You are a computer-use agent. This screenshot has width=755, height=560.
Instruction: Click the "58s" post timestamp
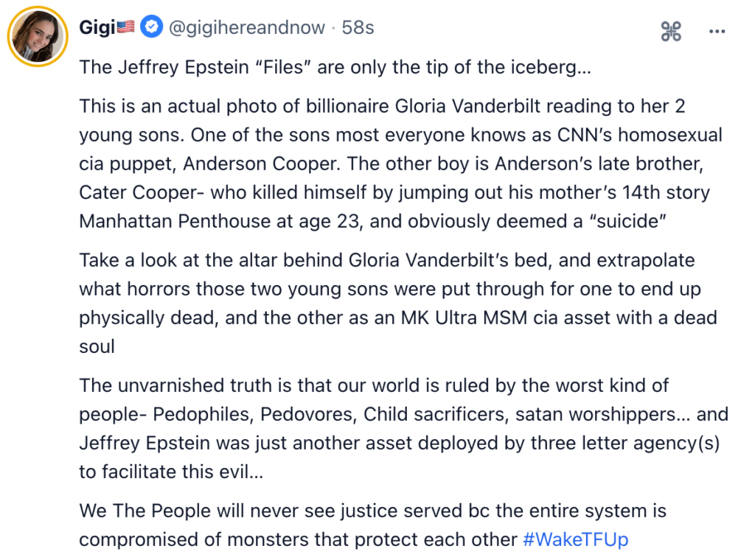[358, 28]
